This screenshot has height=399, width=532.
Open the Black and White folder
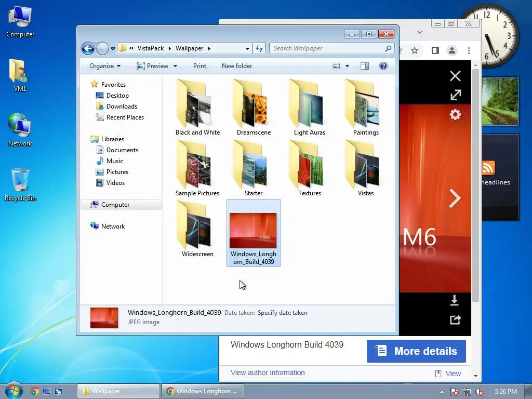coord(197,108)
